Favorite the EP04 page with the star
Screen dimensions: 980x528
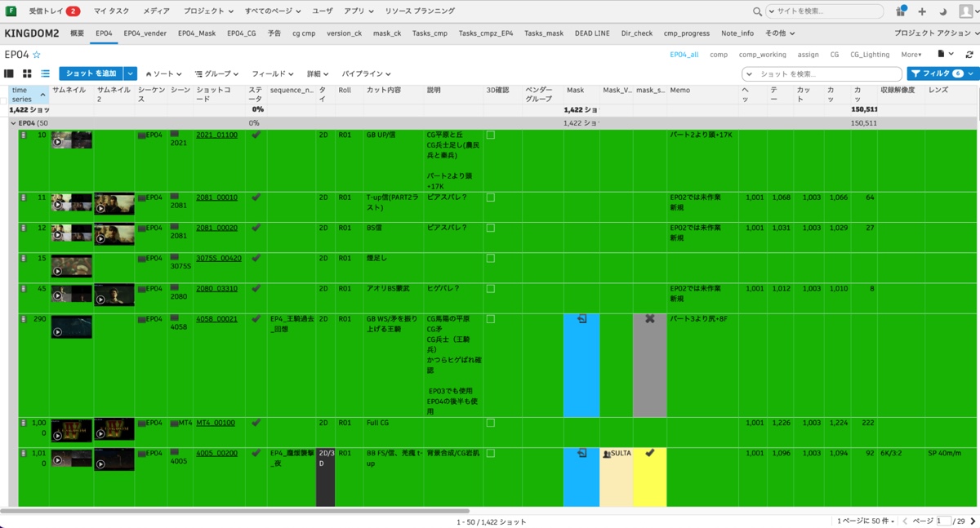(x=37, y=55)
